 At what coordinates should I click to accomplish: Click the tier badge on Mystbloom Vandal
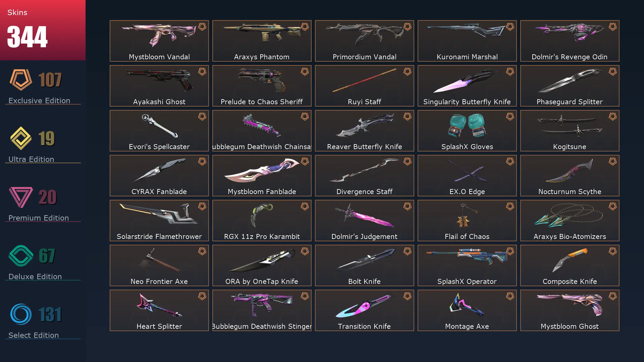point(202,27)
